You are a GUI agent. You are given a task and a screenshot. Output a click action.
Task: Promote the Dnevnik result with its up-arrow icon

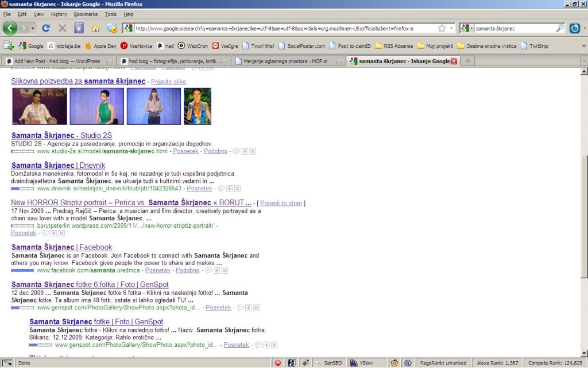(x=230, y=189)
